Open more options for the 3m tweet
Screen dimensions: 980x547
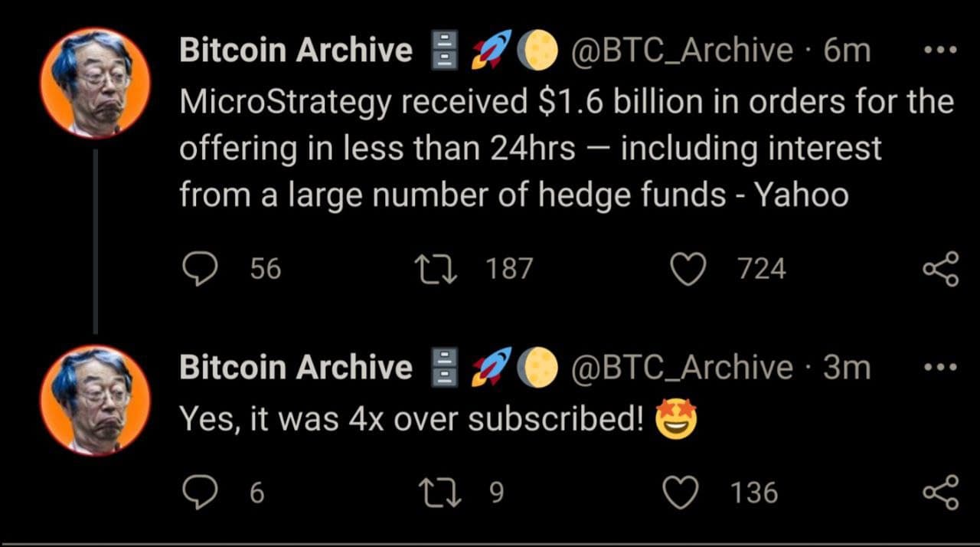point(940,368)
